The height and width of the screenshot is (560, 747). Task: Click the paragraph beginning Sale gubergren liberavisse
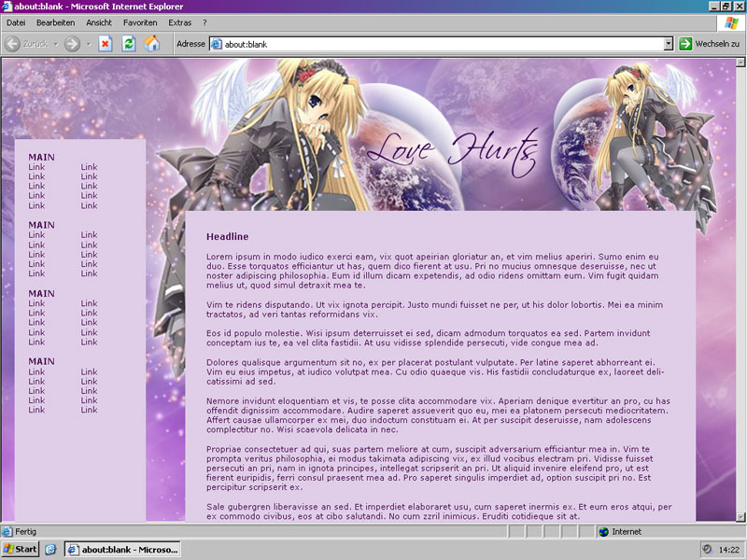(439, 511)
